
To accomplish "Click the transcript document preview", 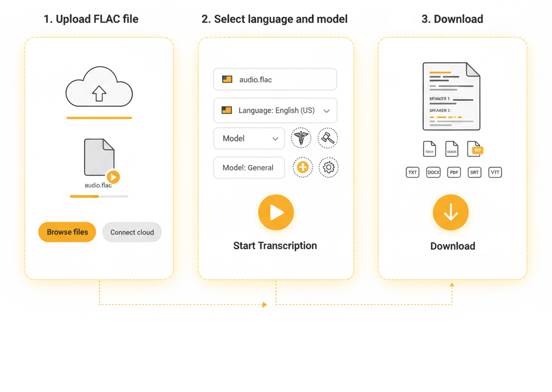I will [x=452, y=96].
